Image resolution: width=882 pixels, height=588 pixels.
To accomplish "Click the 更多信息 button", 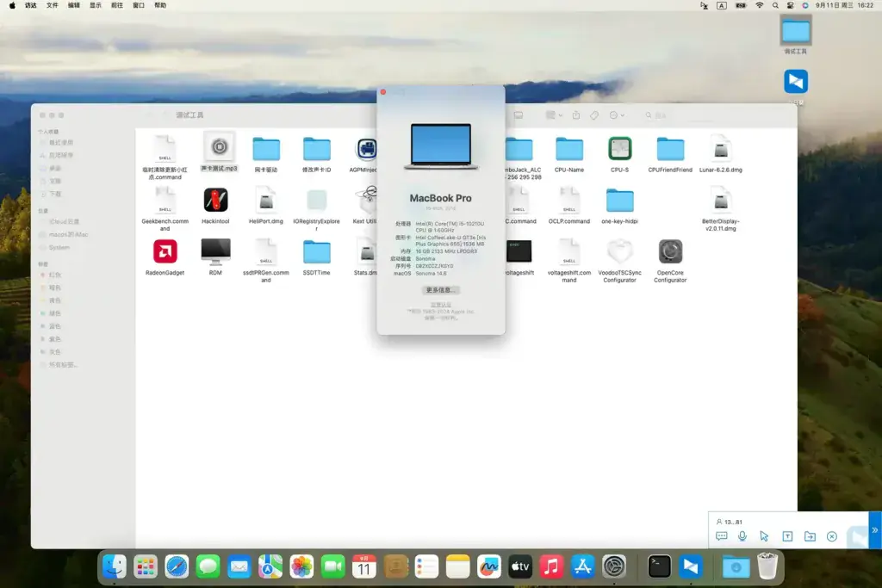I will [x=440, y=290].
